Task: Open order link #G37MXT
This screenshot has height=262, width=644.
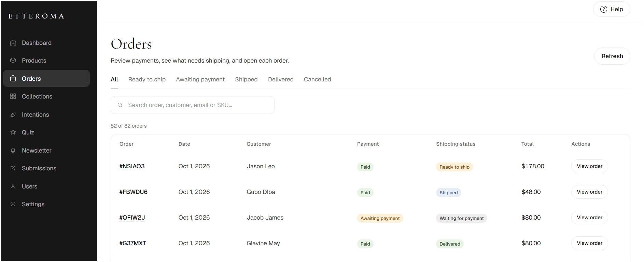Action: tap(133, 243)
